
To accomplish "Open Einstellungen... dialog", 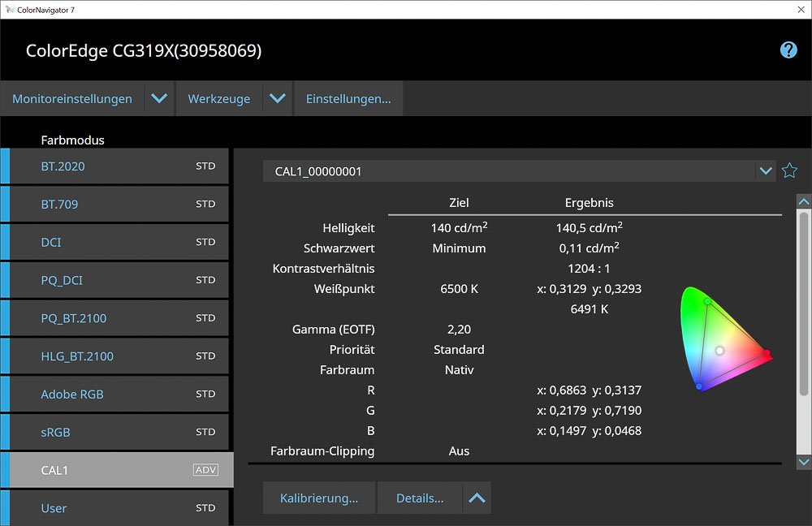I will pyautogui.click(x=348, y=98).
